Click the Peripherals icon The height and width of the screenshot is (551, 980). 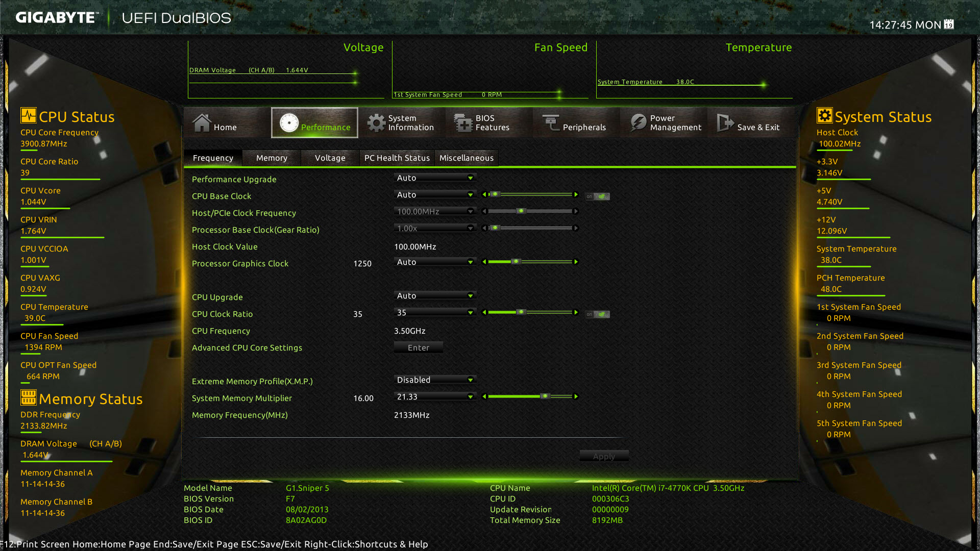click(x=551, y=122)
